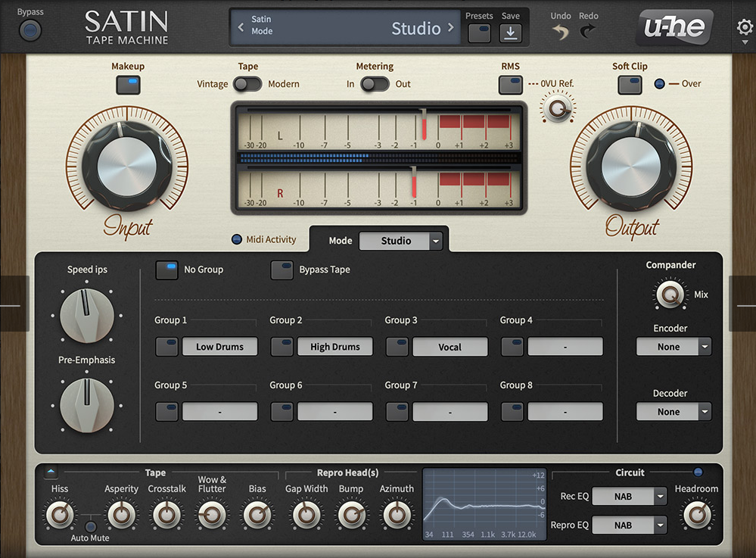
Task: Go to next preset with right arrow
Action: (x=451, y=27)
